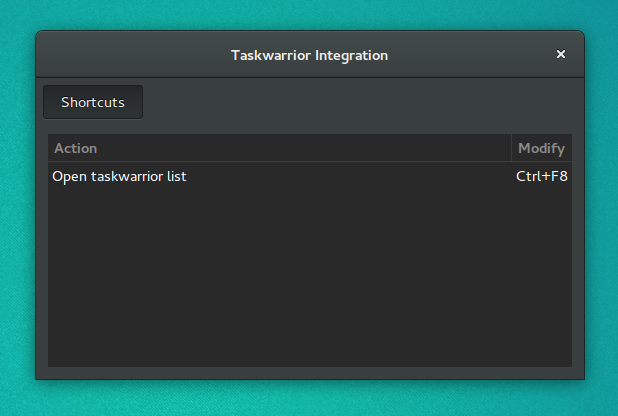Viewport: 618px width, 416px height.
Task: Highlight the Open taskwarrior list action
Action: [x=119, y=176]
